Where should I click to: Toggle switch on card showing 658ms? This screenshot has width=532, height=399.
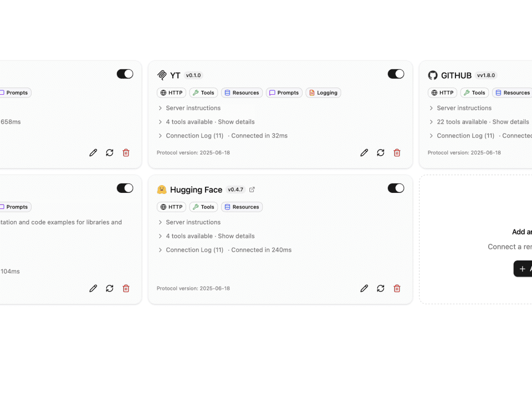[x=125, y=74]
